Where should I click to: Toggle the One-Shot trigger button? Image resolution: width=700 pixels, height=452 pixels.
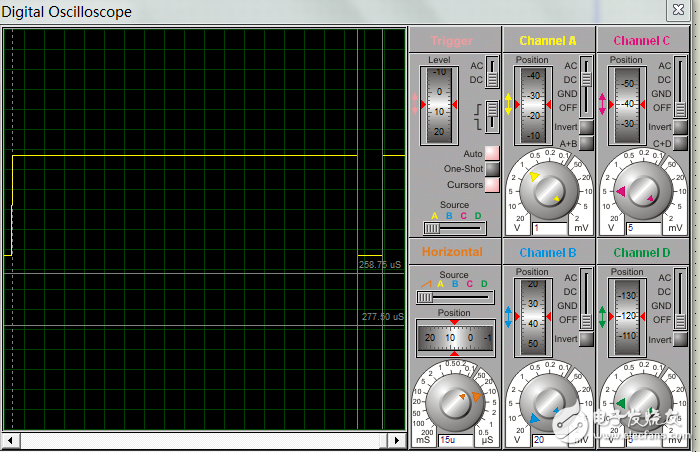[x=492, y=169]
